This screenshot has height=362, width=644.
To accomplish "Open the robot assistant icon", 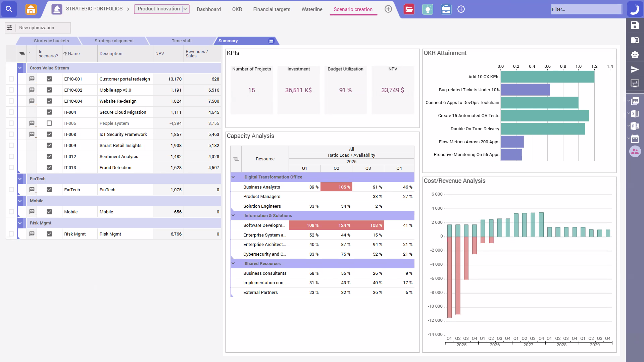I will tap(634, 54).
